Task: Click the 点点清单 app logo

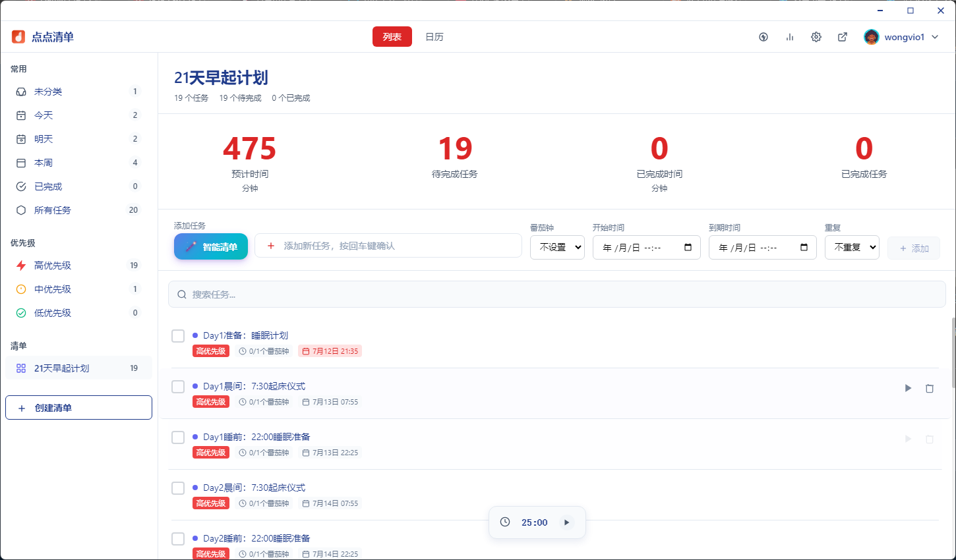Action: [18, 37]
